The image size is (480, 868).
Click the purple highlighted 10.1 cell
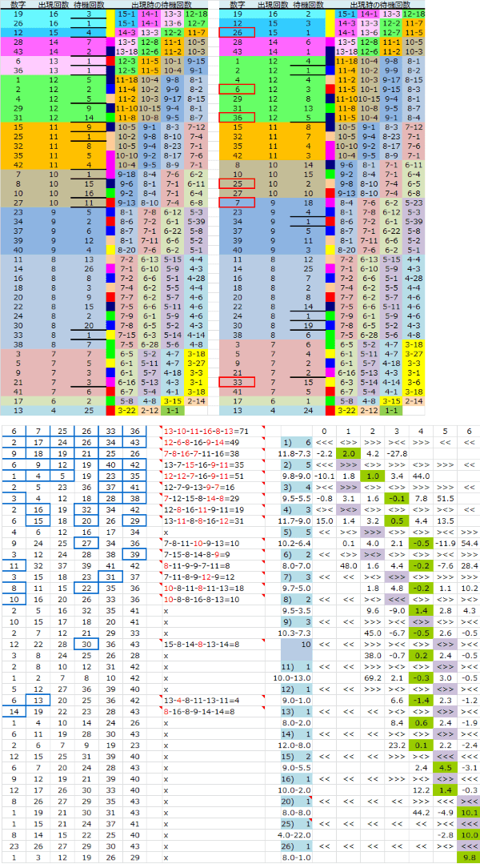(x=468, y=811)
